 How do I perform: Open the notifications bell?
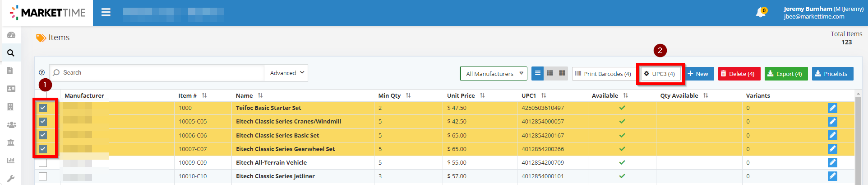(x=761, y=12)
